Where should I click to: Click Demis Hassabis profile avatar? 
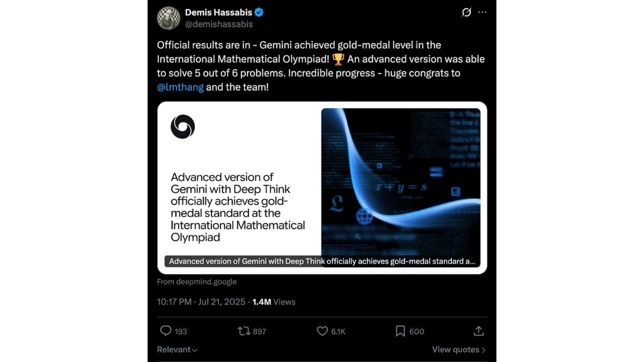pos(168,18)
